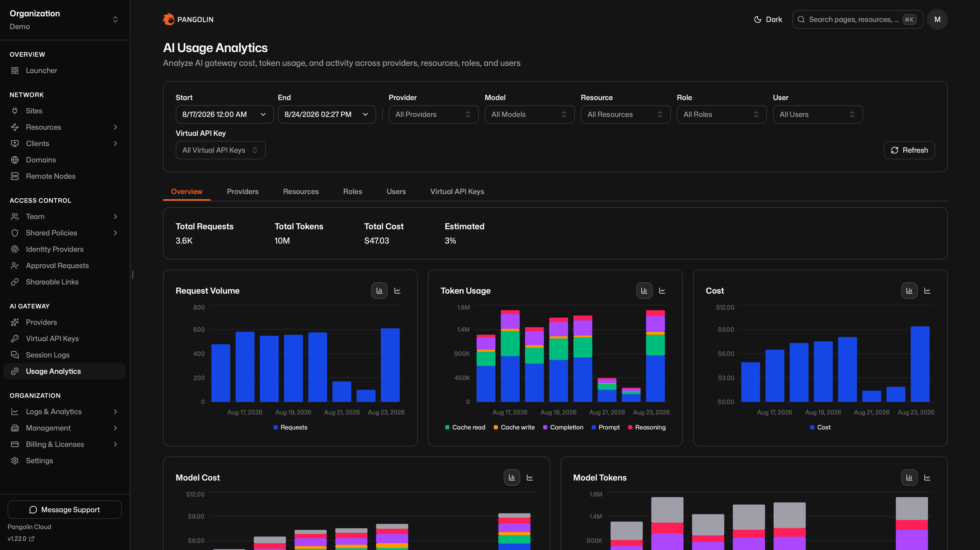This screenshot has height=550, width=980.
Task: Select the Overview tab
Action: (x=186, y=191)
